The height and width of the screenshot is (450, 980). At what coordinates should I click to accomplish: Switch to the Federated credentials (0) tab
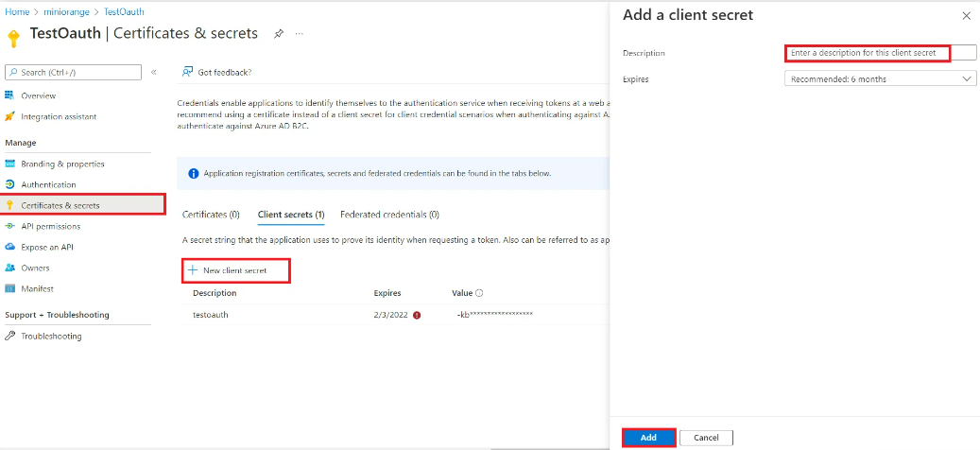(389, 215)
